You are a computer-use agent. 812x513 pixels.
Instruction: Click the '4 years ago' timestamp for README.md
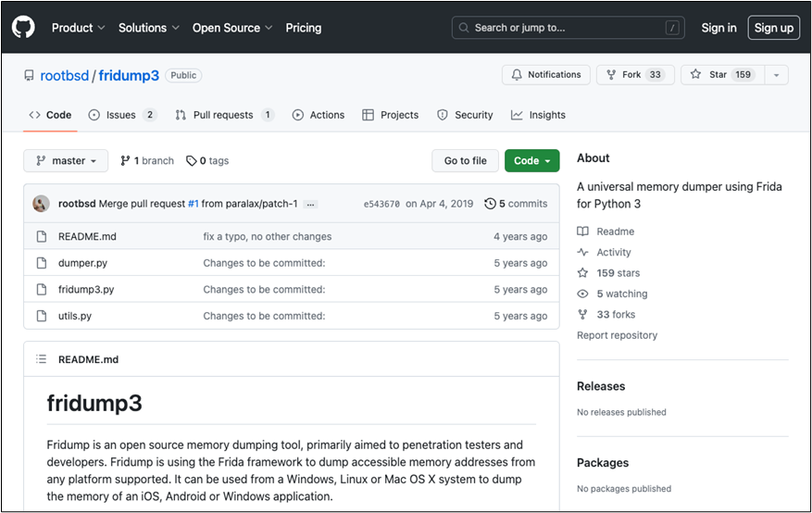(x=520, y=236)
